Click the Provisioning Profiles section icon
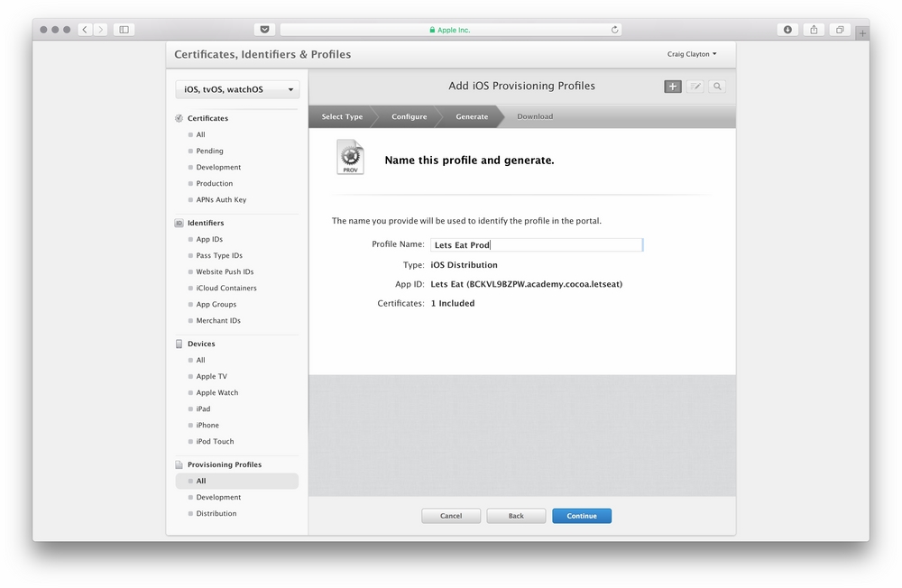 tap(179, 464)
